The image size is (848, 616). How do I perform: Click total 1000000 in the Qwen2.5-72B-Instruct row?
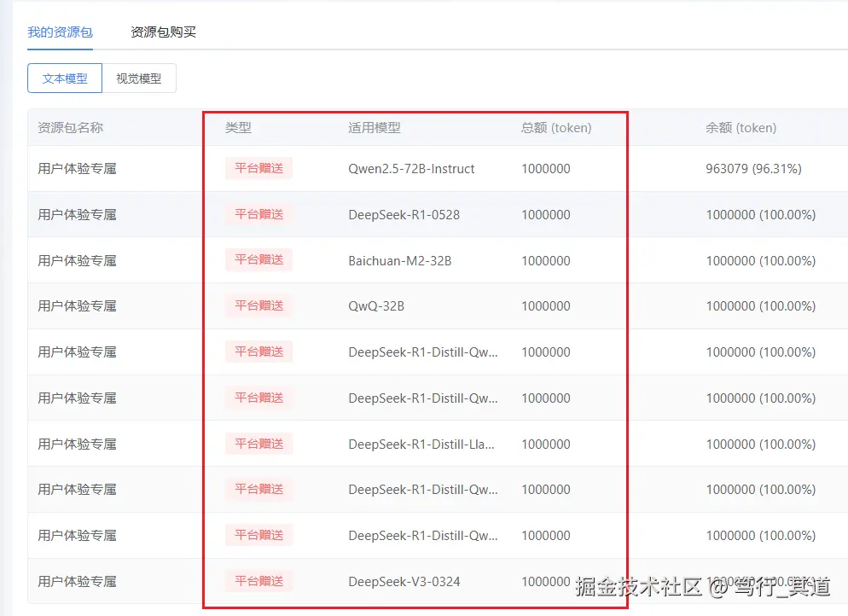(x=546, y=169)
